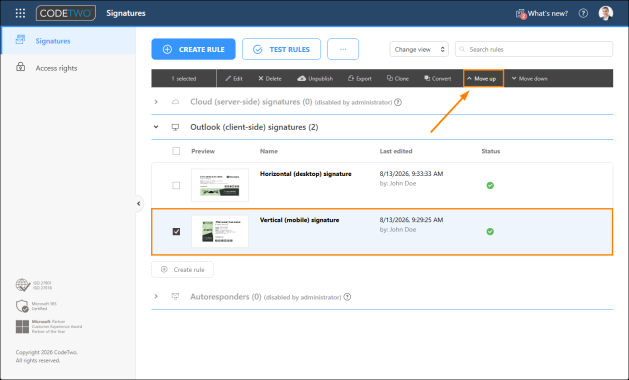This screenshot has width=629, height=380.
Task: Clone the selected signature rule
Action: click(x=398, y=79)
